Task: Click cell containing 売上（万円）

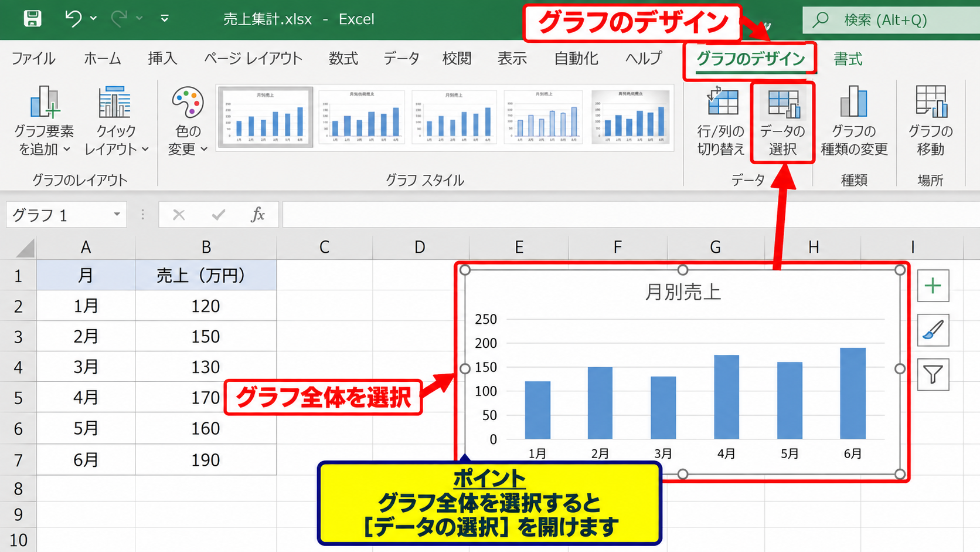Action: (x=206, y=275)
